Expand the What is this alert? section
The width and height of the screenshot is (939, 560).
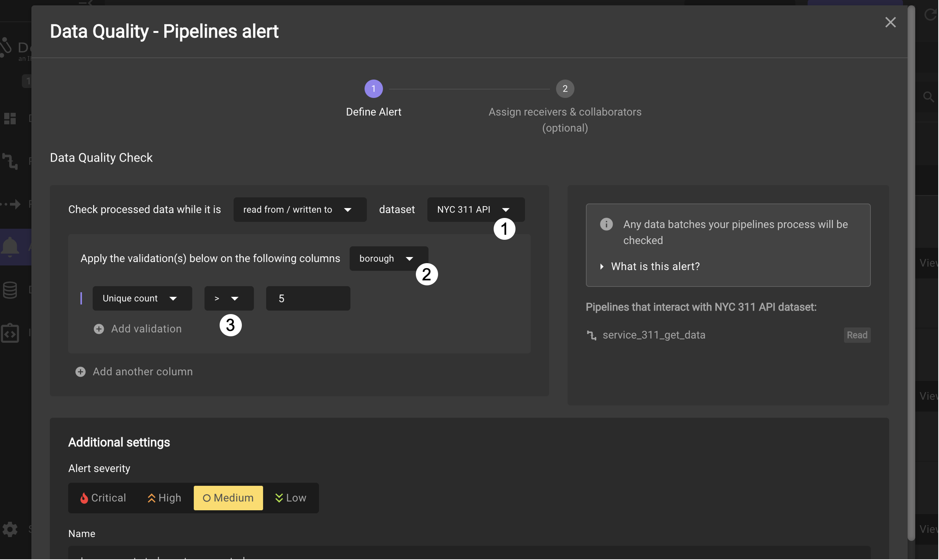click(655, 267)
